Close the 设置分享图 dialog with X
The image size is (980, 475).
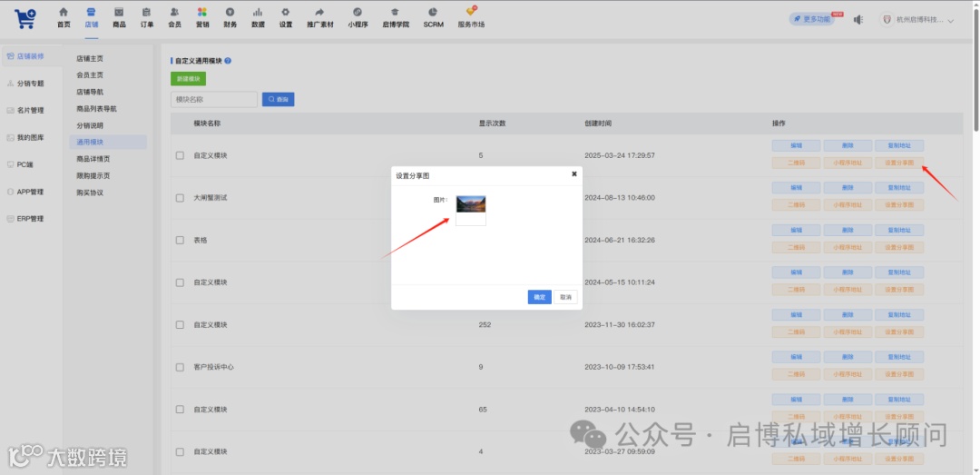[x=574, y=174]
